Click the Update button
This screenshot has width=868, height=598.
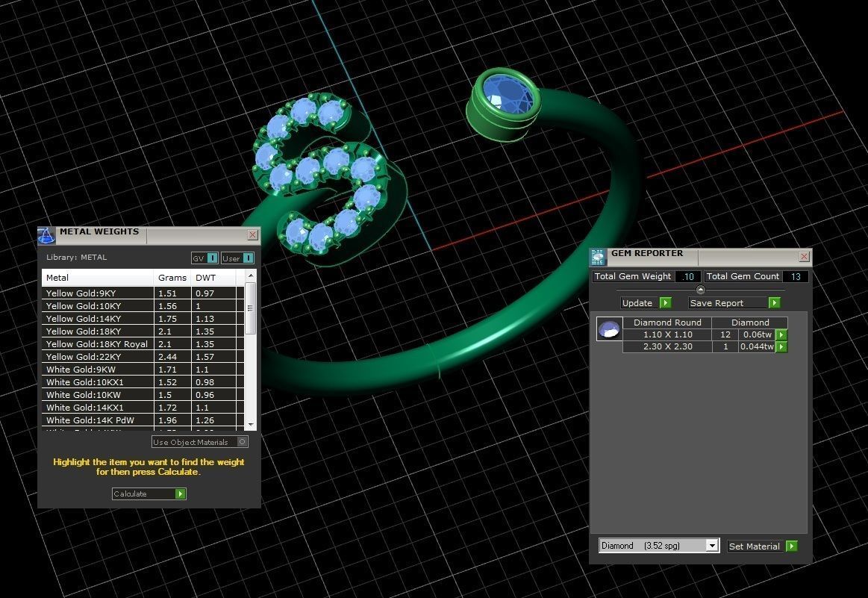(x=646, y=303)
